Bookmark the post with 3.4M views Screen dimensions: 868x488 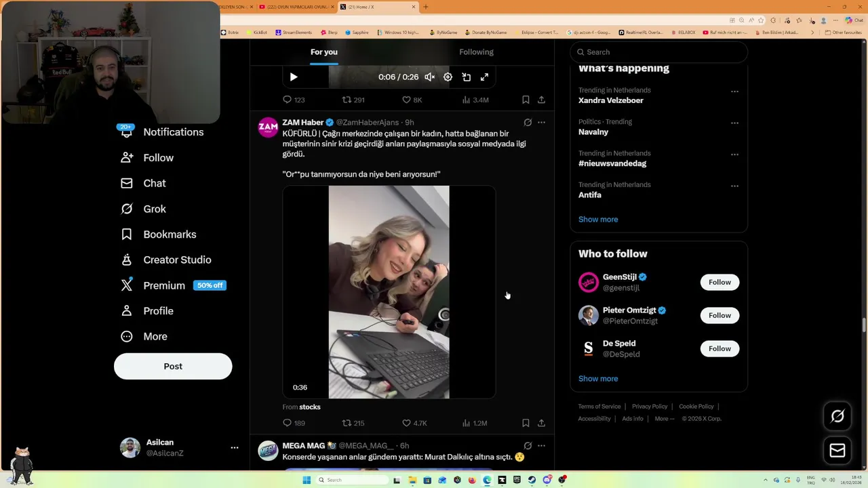pos(526,100)
